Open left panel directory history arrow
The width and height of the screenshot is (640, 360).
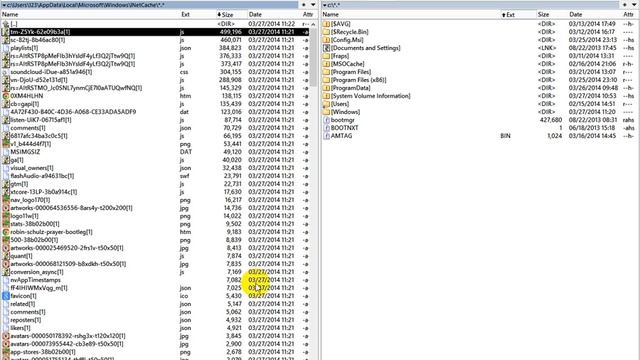coord(313,5)
